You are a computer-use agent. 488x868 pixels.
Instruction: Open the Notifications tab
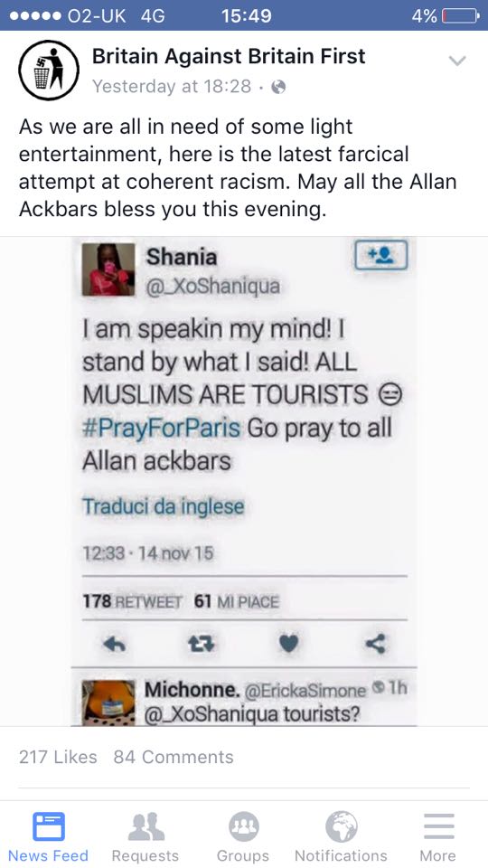click(x=341, y=836)
